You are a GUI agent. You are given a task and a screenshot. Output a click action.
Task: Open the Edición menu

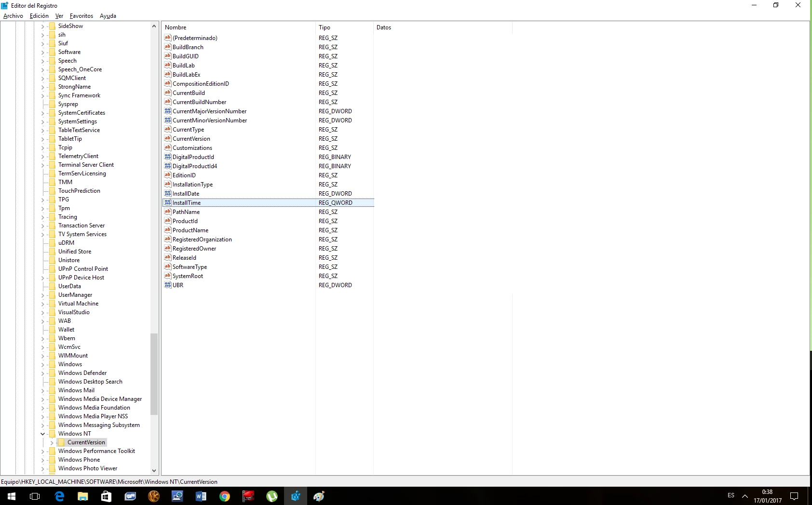(39, 16)
